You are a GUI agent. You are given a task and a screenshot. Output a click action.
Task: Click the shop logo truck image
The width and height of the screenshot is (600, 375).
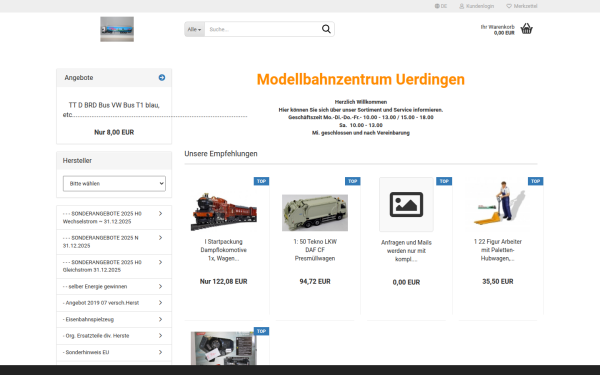point(117,29)
